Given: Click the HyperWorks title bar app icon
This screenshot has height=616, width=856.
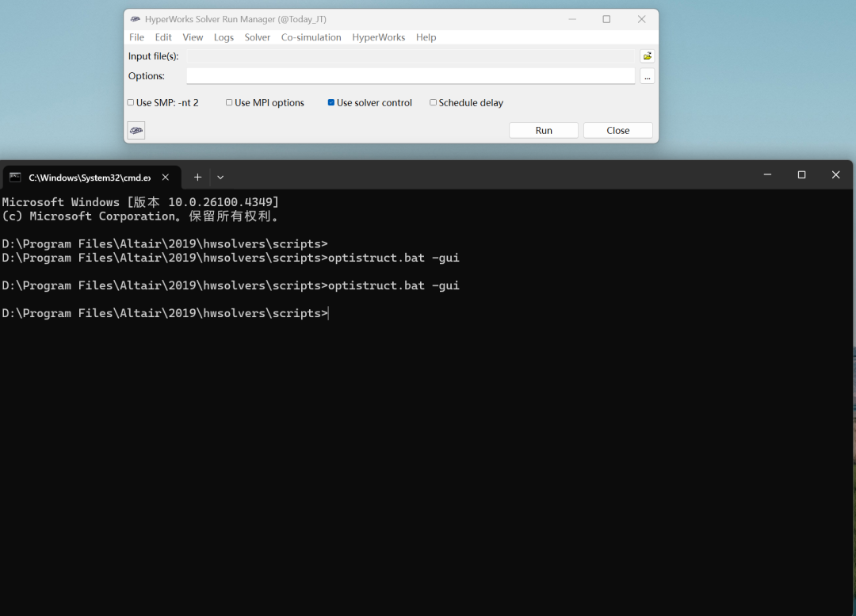Looking at the screenshot, I should tap(135, 19).
